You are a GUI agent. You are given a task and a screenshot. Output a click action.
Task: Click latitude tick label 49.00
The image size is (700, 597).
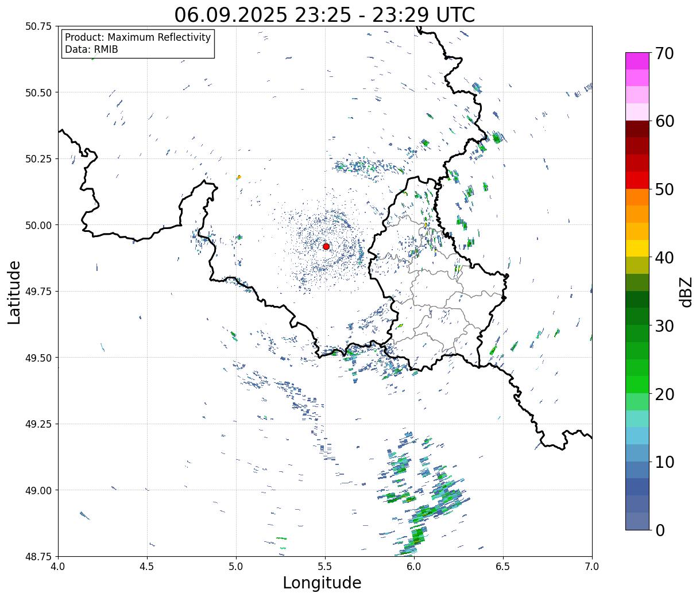coord(39,490)
